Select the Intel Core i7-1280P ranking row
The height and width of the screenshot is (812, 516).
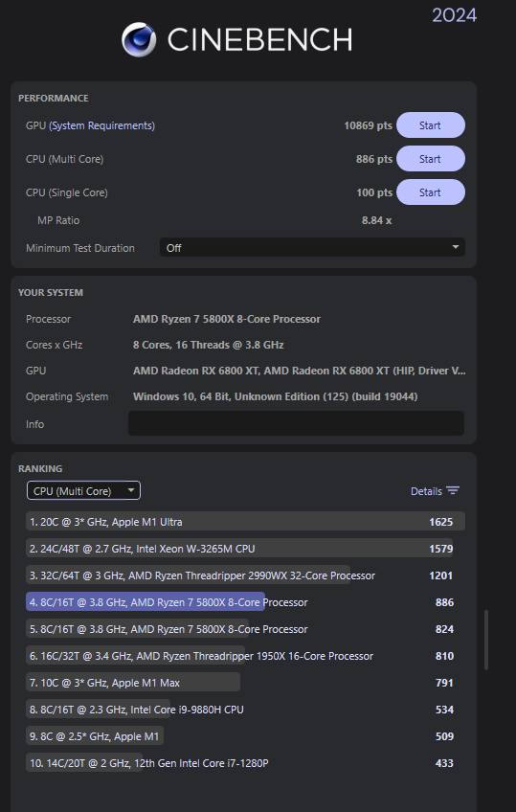(245, 763)
